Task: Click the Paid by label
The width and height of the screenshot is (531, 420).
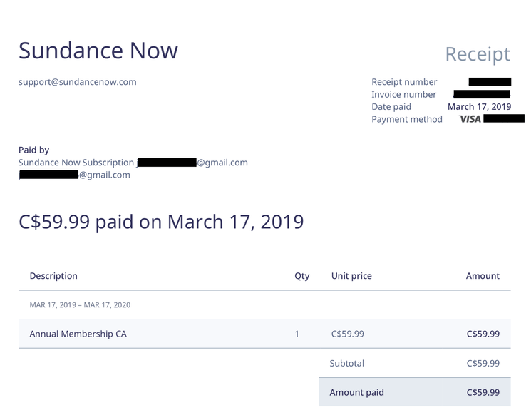Action: point(33,150)
